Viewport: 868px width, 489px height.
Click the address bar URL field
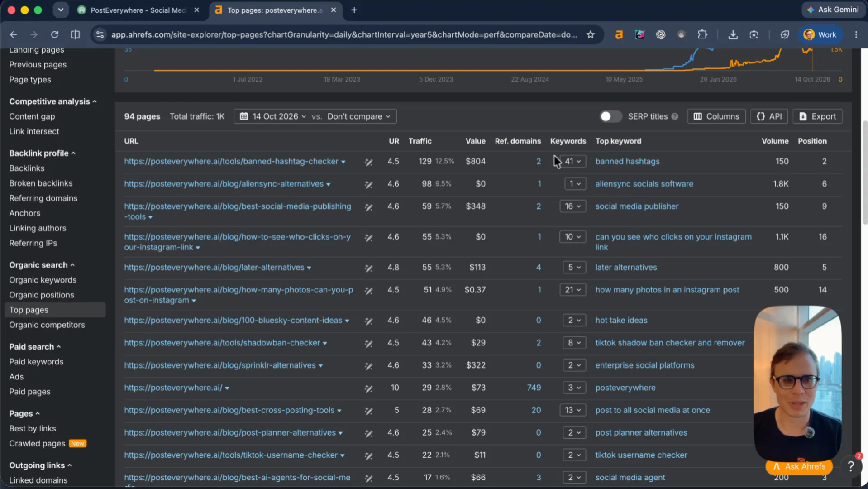[x=344, y=34]
